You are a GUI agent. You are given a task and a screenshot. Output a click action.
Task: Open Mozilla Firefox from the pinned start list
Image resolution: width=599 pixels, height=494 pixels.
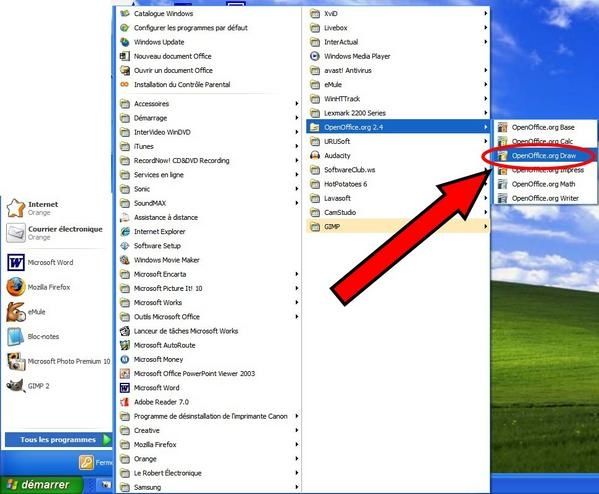point(16,287)
